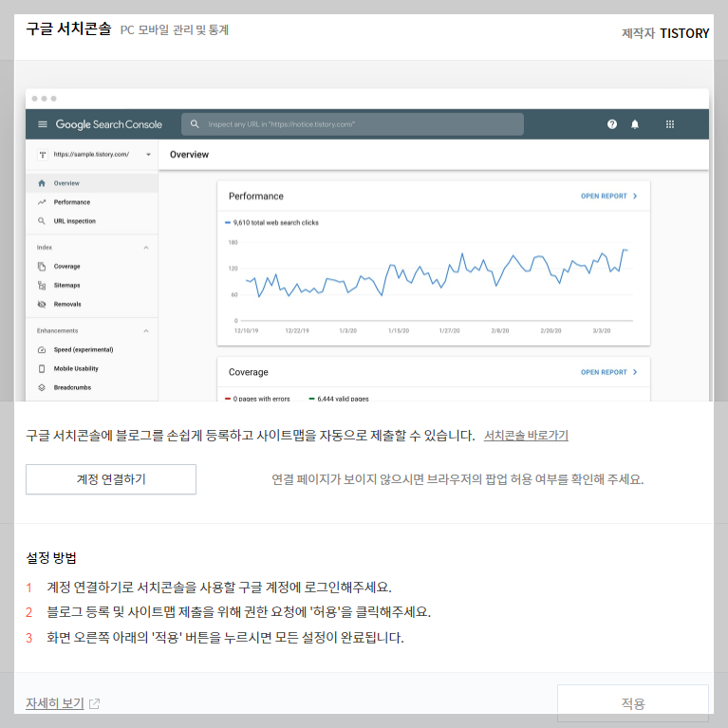This screenshot has height=728, width=728.
Task: Click the Performance card title
Action: tap(256, 196)
